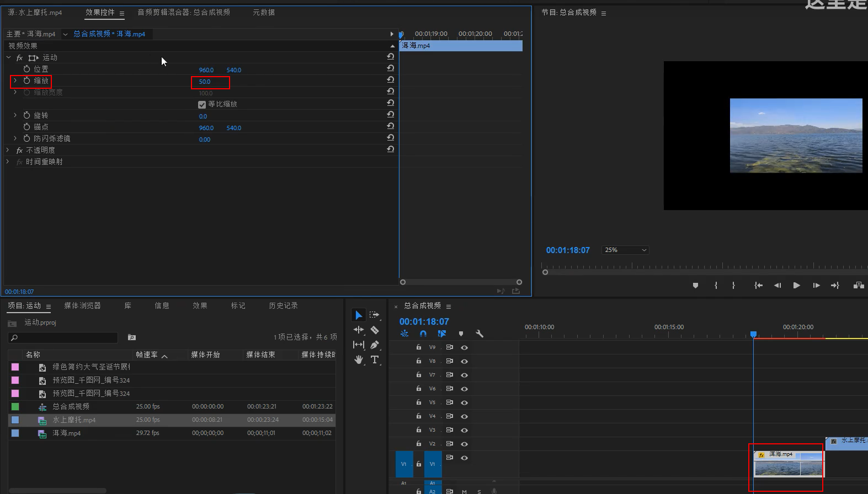Click the Lift button in Program monitor
Image resolution: width=868 pixels, height=494 pixels.
(859, 285)
